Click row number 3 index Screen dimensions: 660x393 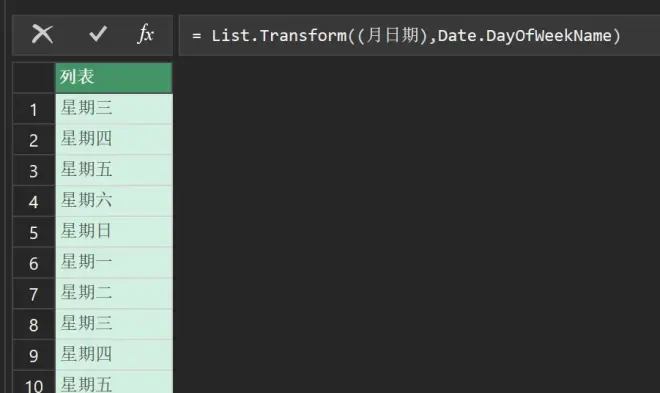point(34,171)
